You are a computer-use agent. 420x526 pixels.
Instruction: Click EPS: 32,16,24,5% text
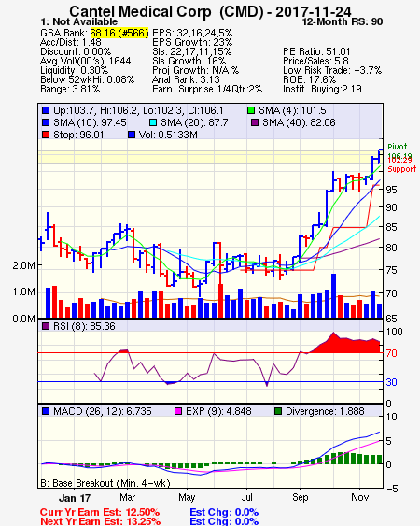(x=192, y=33)
